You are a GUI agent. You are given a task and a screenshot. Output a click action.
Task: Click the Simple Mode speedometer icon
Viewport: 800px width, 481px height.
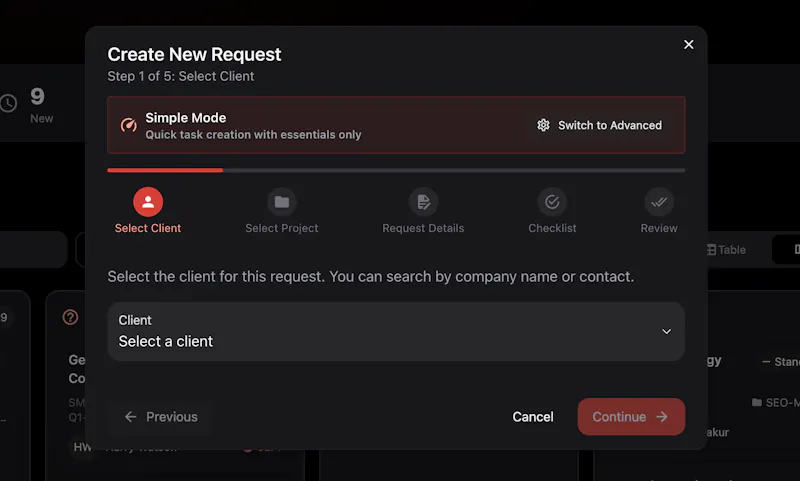(x=129, y=125)
